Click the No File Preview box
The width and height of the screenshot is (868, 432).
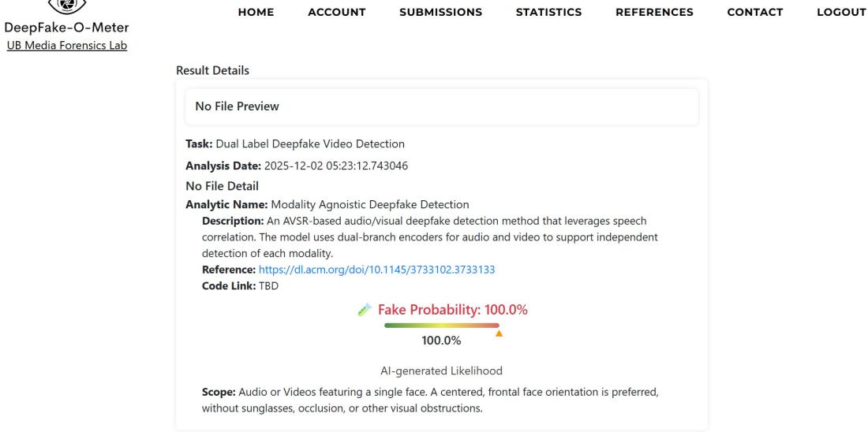pyautogui.click(x=442, y=106)
